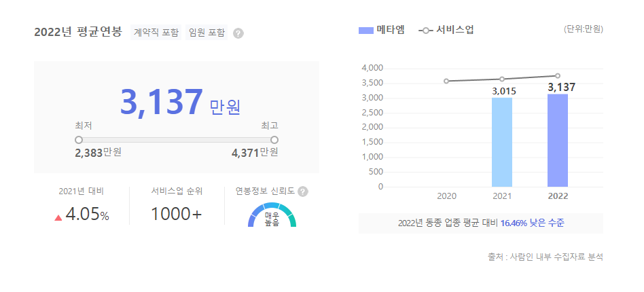
Task: Click the 메타엠 legend color box
Action: pos(365,30)
